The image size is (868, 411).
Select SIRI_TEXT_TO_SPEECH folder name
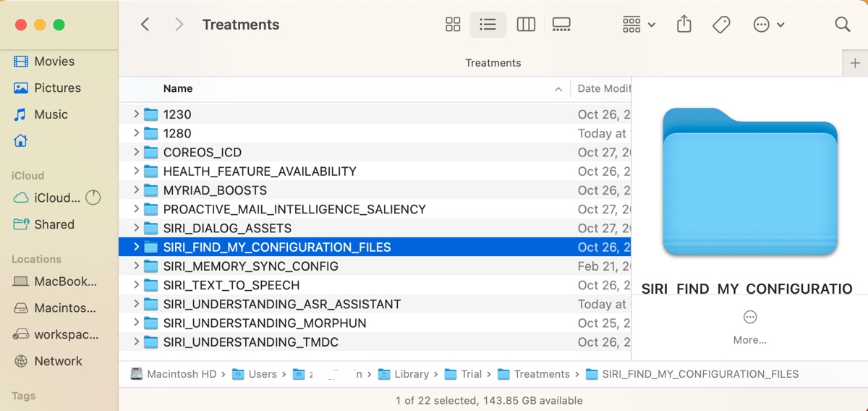click(231, 285)
